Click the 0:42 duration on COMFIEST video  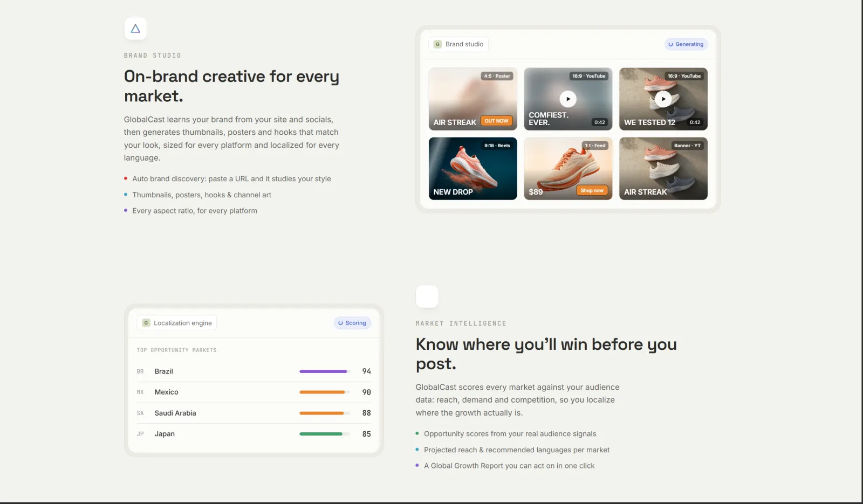point(600,122)
